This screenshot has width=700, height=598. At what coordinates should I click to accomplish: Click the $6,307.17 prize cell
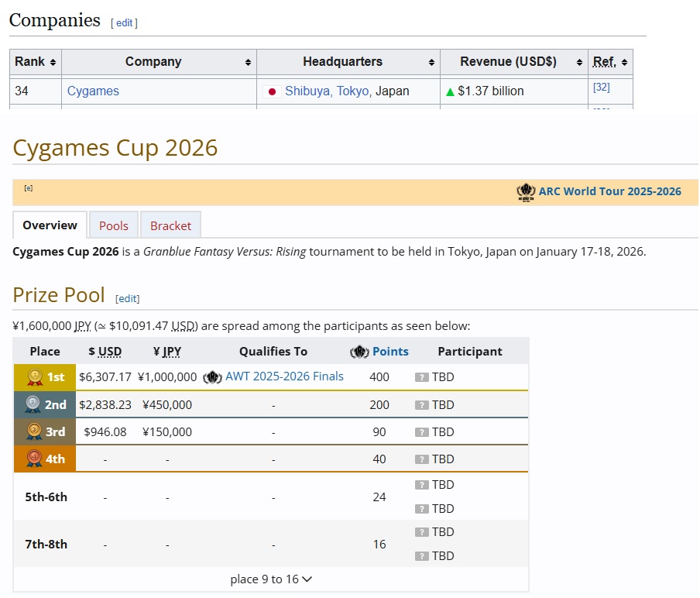point(105,377)
